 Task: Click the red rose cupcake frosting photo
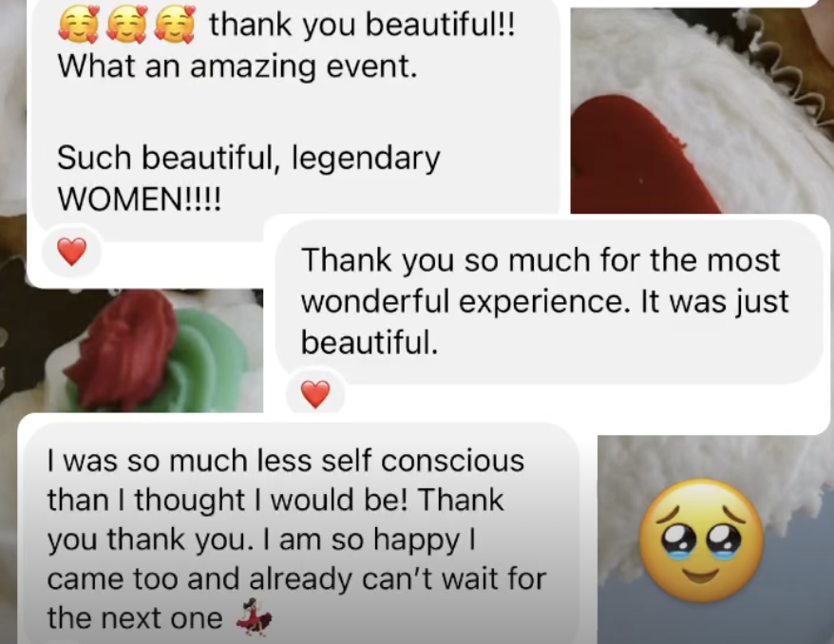[x=131, y=350]
